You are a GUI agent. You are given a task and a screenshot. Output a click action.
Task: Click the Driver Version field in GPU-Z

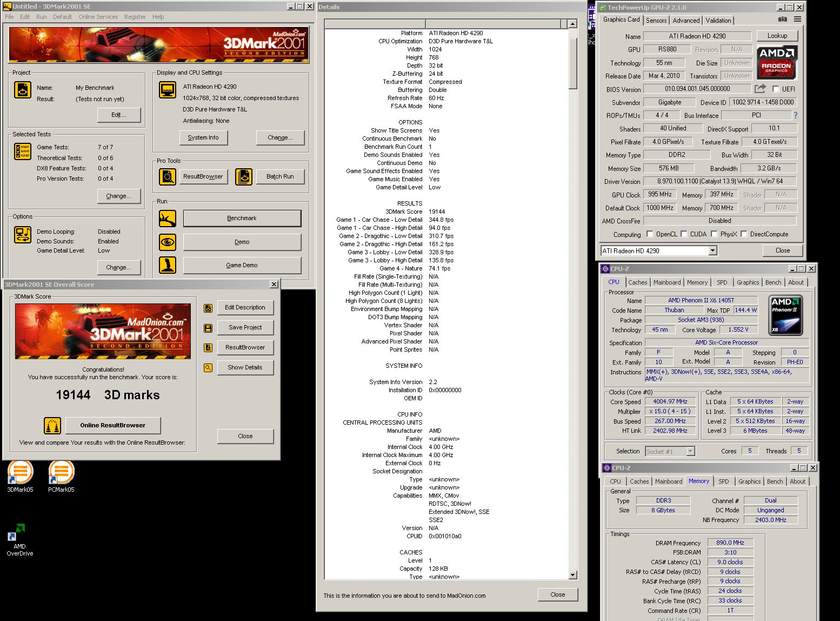(720, 181)
